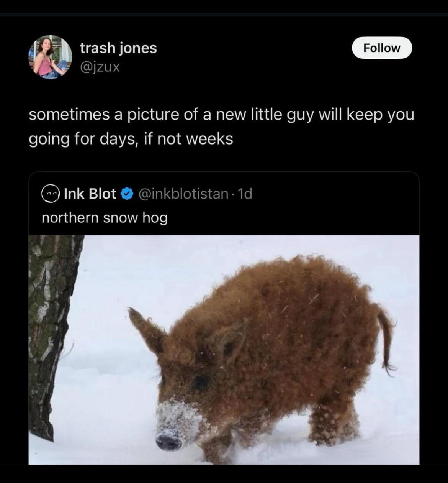Open the trash jones display name
448x483 pixels.
pos(118,48)
